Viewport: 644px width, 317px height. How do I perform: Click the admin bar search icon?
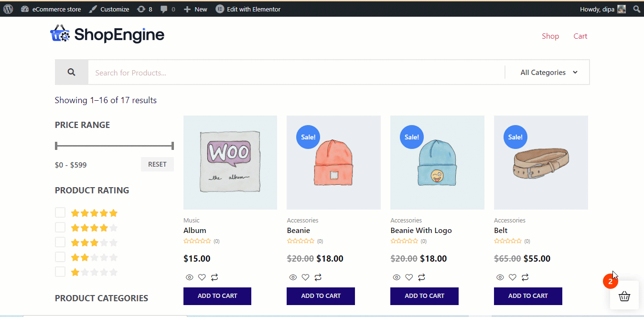pos(636,9)
